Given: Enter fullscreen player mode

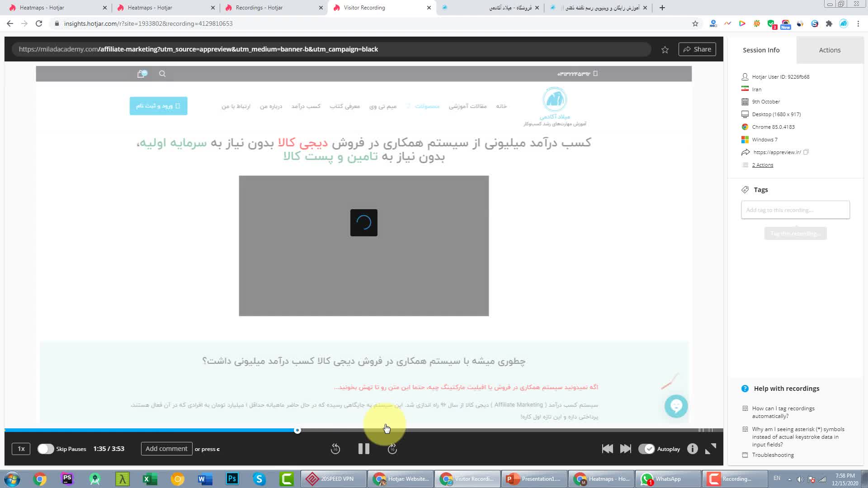Looking at the screenshot, I should 711,449.
